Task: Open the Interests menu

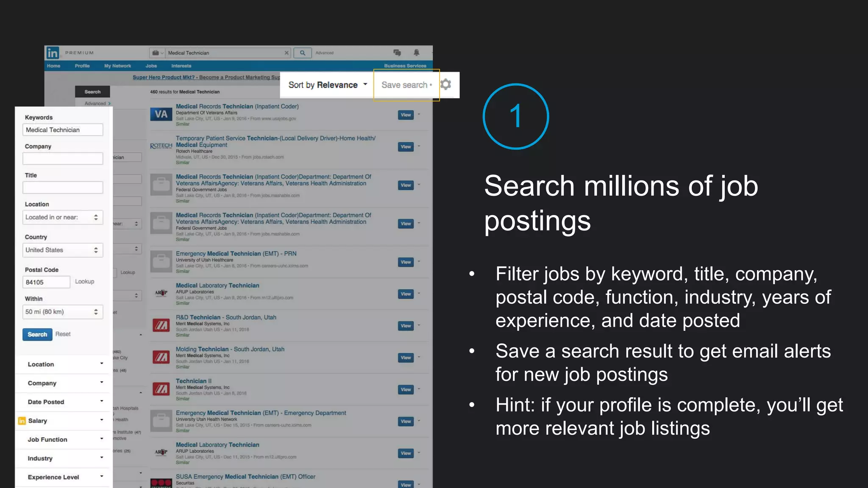Action: coord(181,66)
